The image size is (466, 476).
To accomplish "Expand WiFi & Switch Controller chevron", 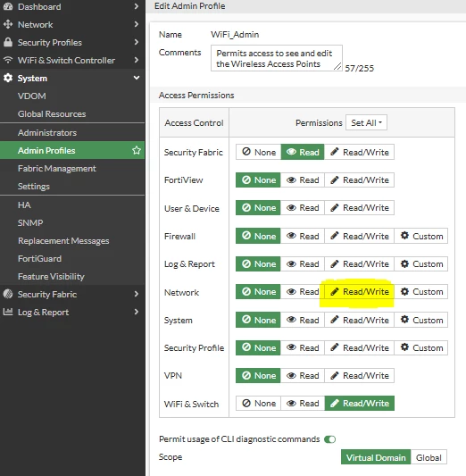I will (x=137, y=60).
